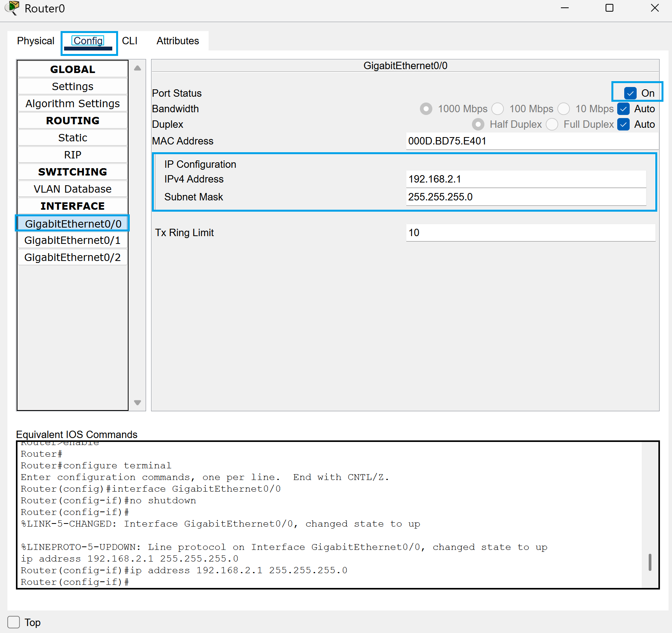Toggle the Bandwidth Auto checkbox

623,109
